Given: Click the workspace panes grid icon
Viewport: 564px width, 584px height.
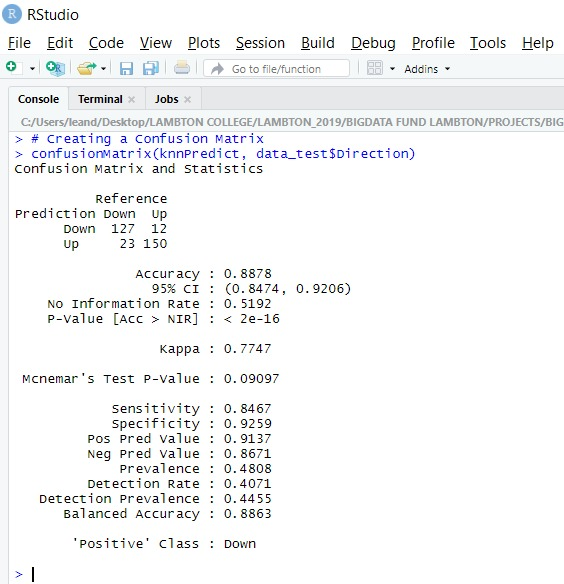Looking at the screenshot, I should click(374, 69).
